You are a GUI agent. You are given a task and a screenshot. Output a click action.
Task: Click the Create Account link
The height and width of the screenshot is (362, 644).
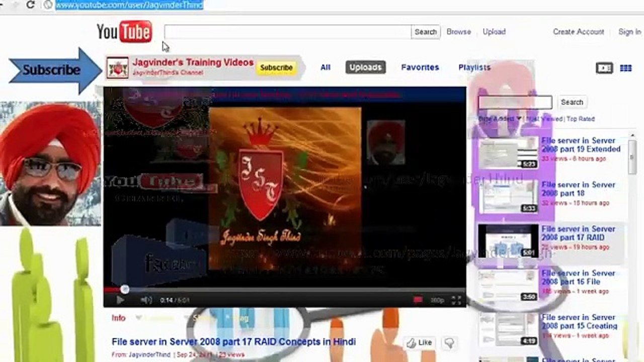pos(579,32)
